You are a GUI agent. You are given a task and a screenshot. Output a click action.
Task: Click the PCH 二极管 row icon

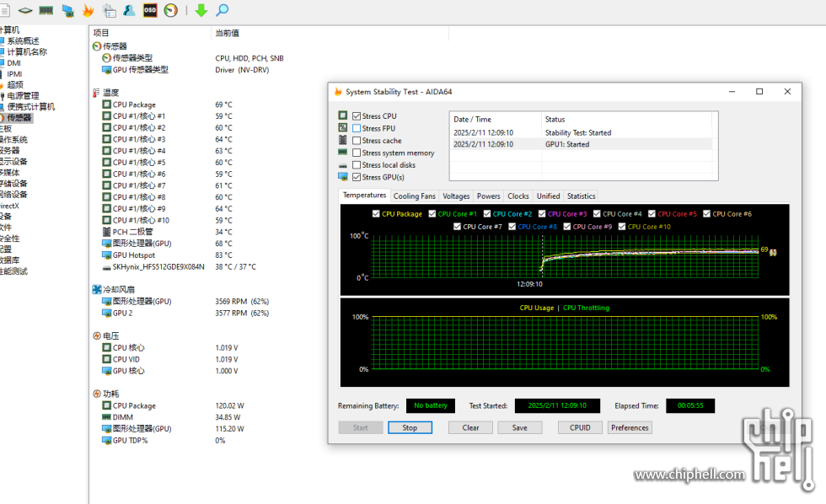(106, 232)
